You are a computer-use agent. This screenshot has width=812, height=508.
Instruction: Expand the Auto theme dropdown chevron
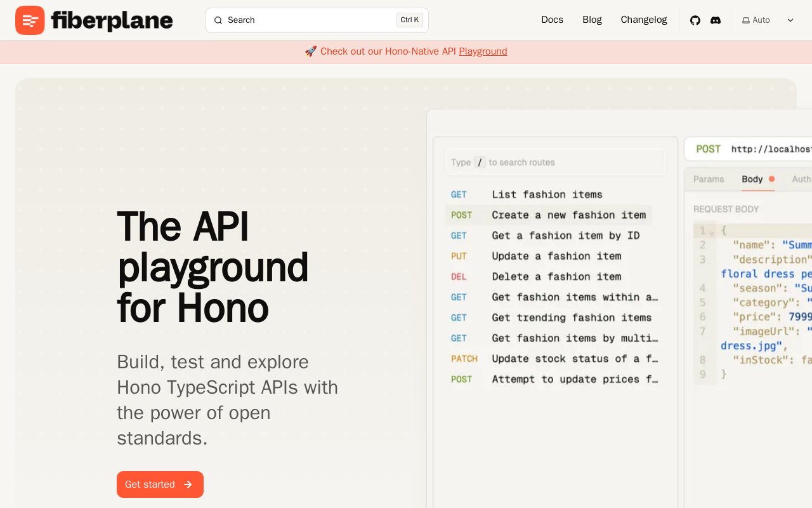pyautogui.click(x=790, y=20)
